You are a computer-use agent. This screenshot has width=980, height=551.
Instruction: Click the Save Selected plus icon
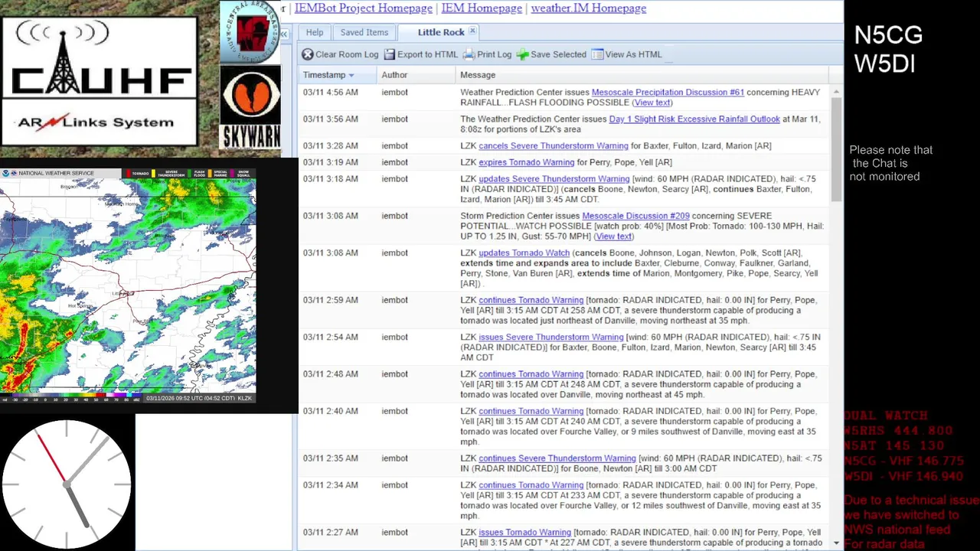522,54
